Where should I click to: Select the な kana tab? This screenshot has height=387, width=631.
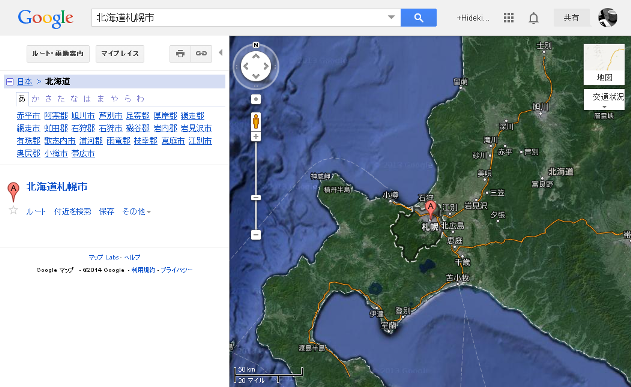(74, 99)
